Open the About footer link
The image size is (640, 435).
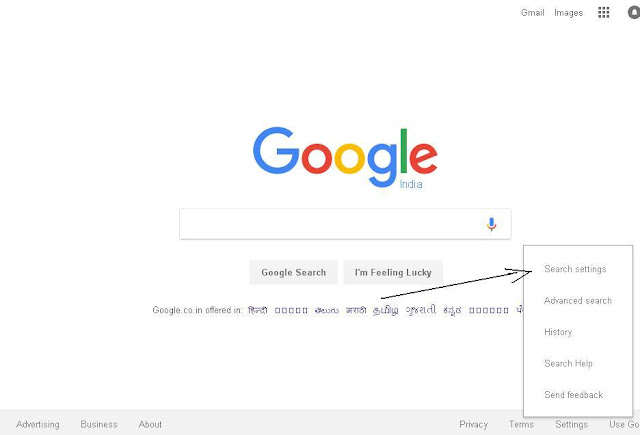coord(150,424)
